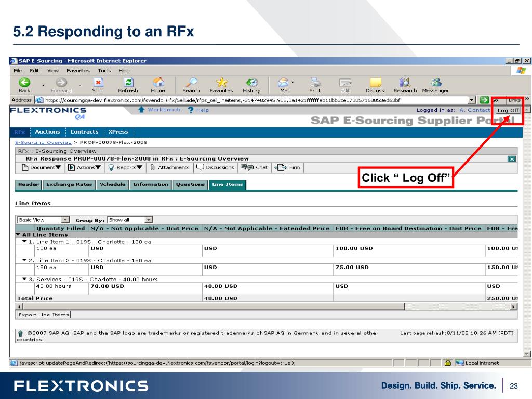Open the Chat toolbar button
This screenshot has height=399, width=532.
(254, 168)
